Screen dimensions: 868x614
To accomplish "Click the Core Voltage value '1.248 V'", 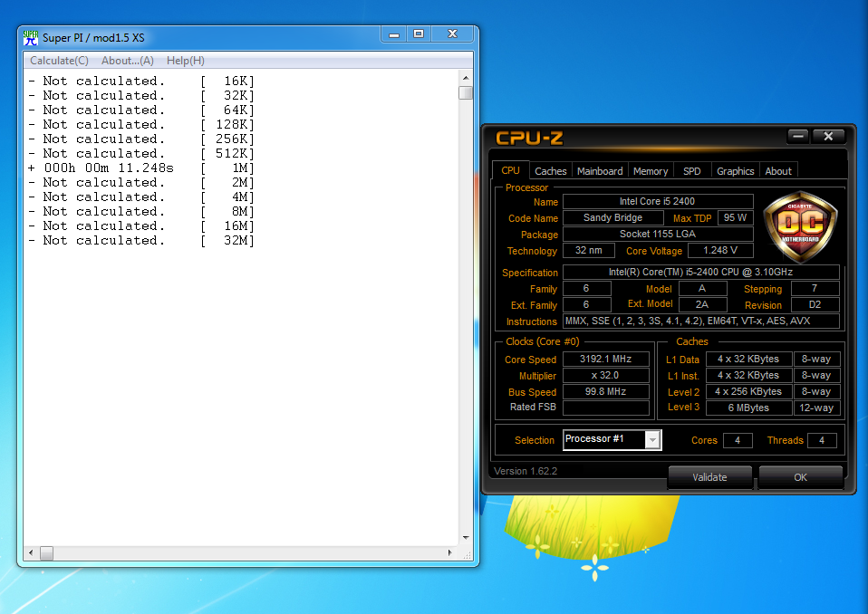I will click(720, 251).
